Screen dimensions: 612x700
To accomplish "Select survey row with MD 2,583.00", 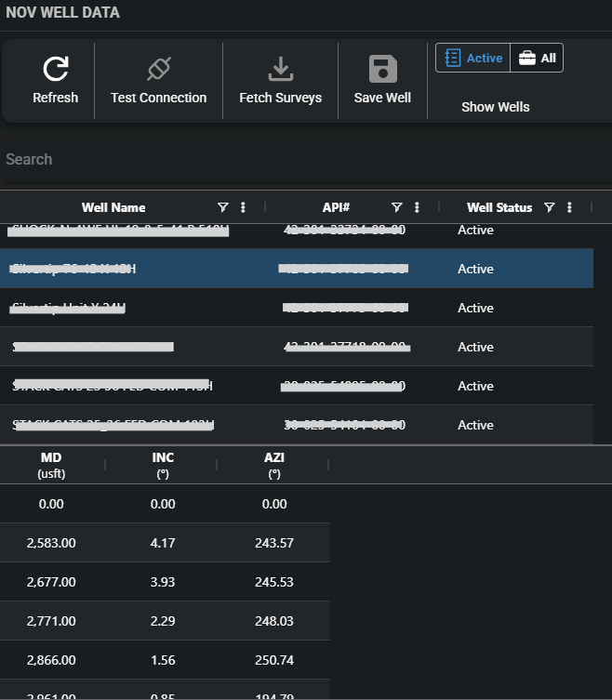I will pyautogui.click(x=165, y=543).
